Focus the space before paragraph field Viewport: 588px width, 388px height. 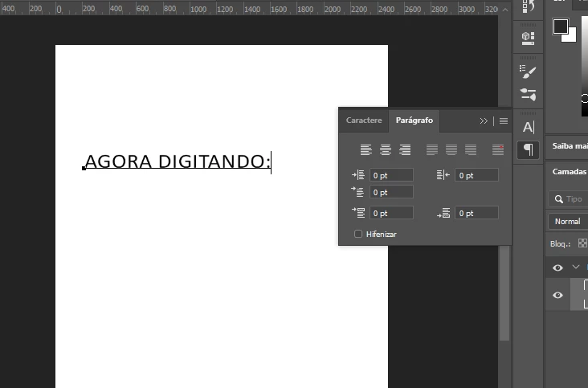click(391, 213)
